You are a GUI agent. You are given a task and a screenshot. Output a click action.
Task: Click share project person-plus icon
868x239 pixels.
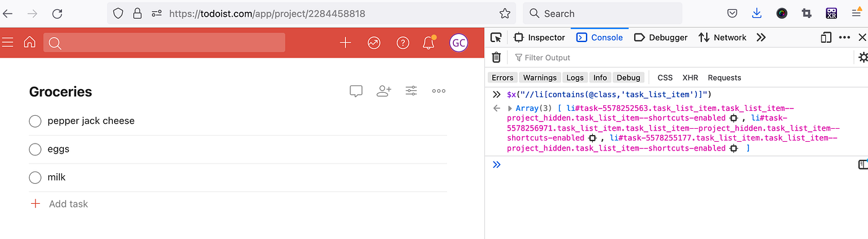pos(384,91)
